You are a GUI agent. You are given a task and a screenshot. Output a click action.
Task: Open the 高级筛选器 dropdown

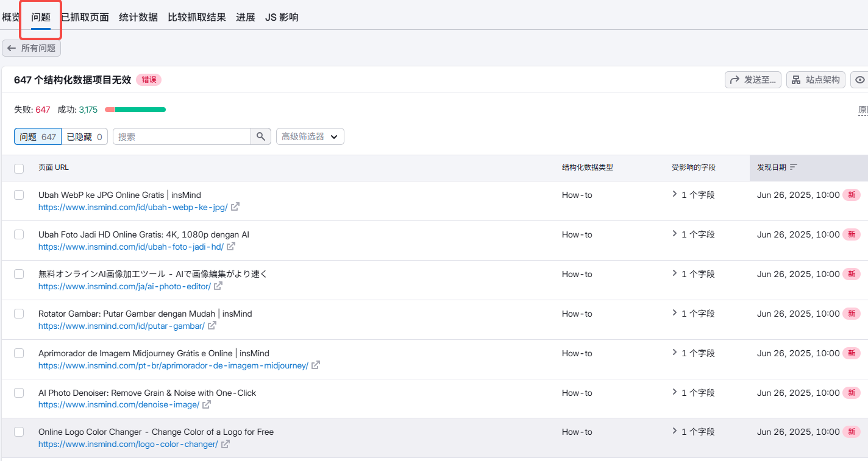[x=310, y=136]
